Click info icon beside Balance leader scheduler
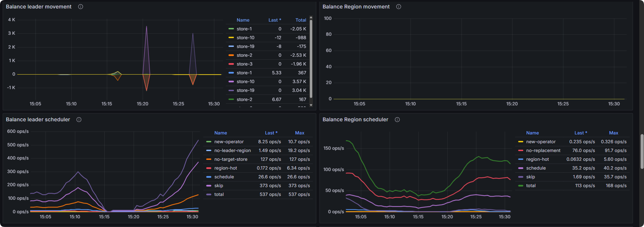Viewport: 644px width, 227px height. click(79, 120)
